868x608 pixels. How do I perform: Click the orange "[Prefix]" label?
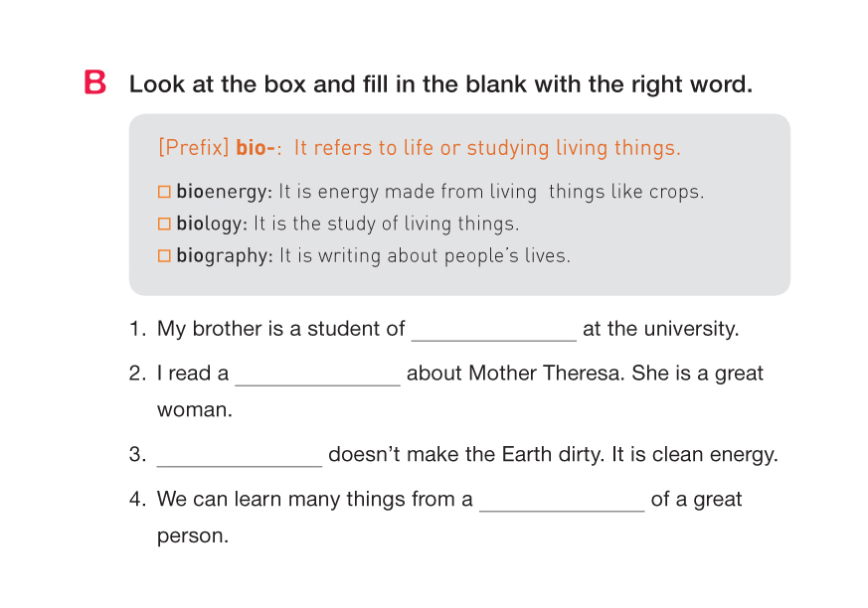[193, 148]
